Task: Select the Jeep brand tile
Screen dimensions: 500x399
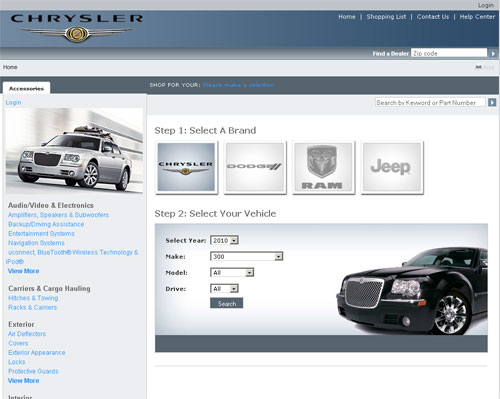Action: [x=392, y=167]
